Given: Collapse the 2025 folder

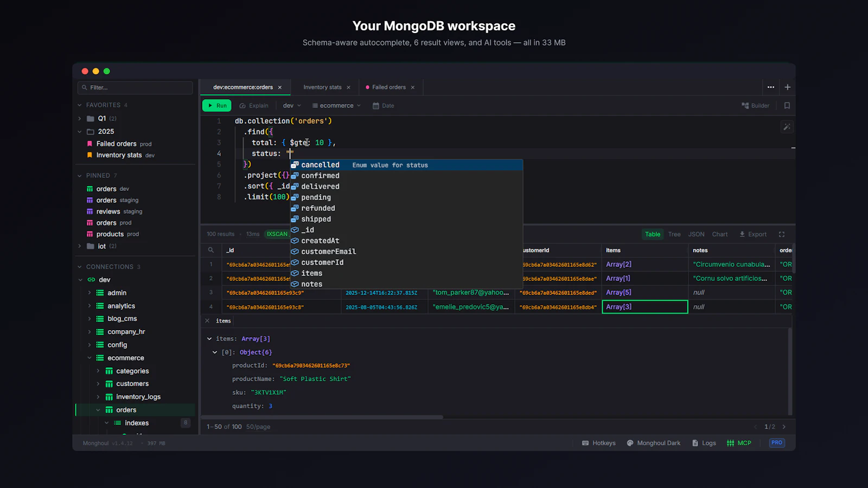Looking at the screenshot, I should point(80,132).
